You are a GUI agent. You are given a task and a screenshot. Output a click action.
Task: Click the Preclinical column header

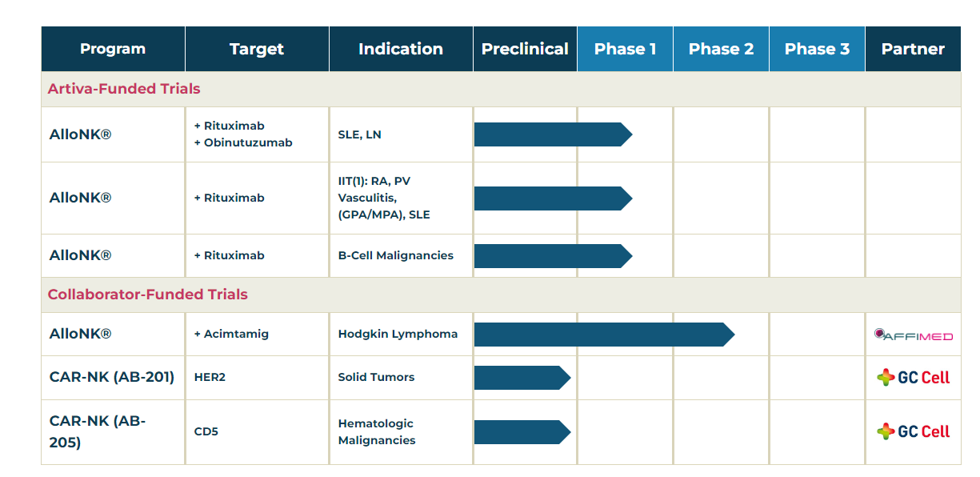[525, 49]
